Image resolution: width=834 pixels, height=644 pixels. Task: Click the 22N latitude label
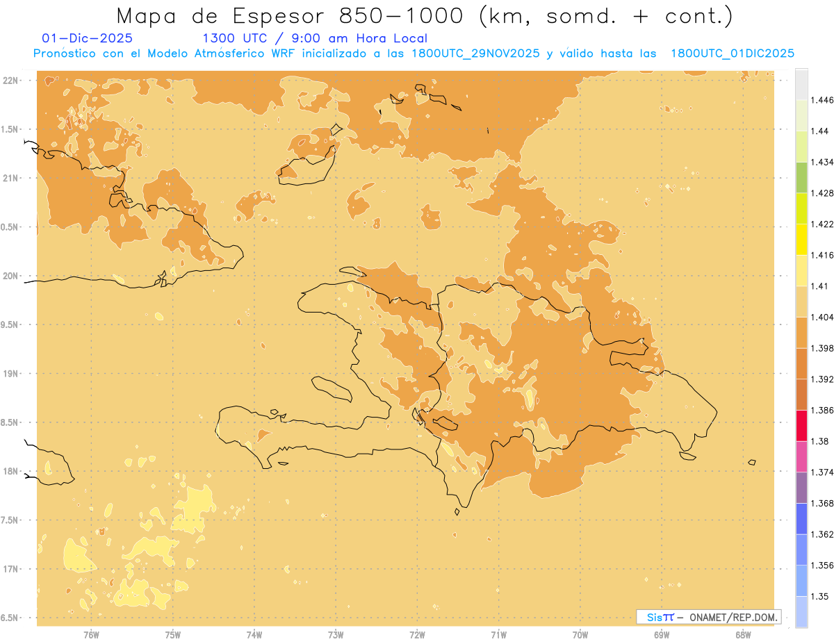point(10,80)
